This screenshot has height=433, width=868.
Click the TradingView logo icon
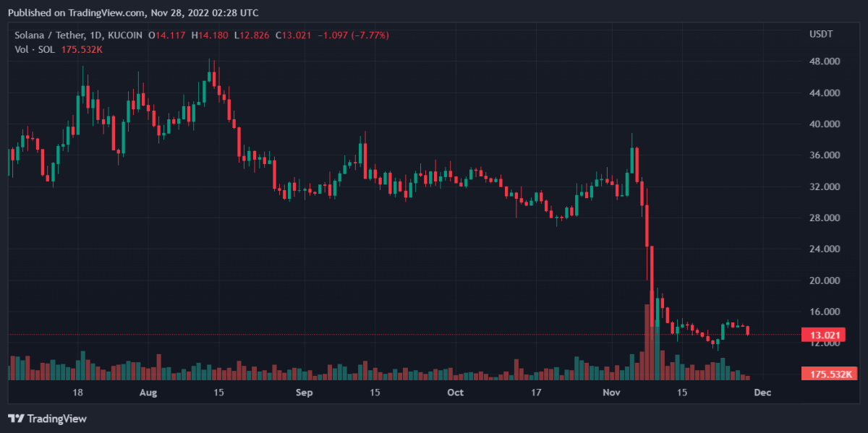click(x=16, y=419)
